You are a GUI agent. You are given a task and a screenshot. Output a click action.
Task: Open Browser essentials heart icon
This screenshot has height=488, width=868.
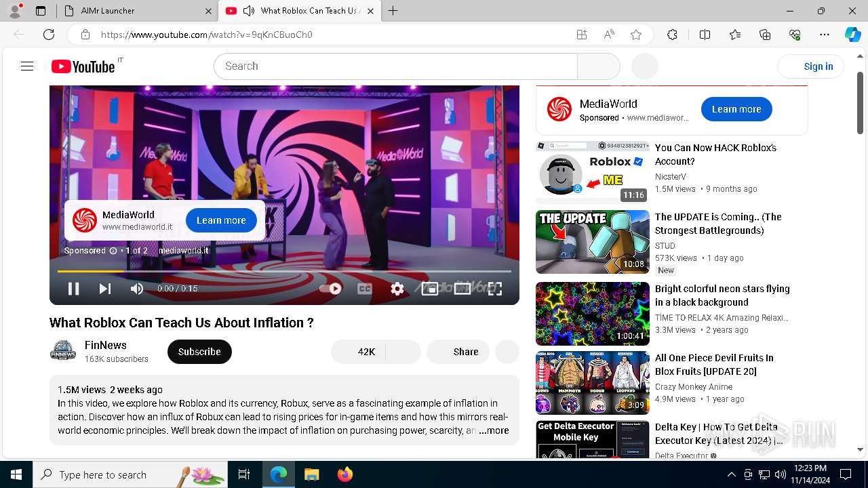[795, 35]
